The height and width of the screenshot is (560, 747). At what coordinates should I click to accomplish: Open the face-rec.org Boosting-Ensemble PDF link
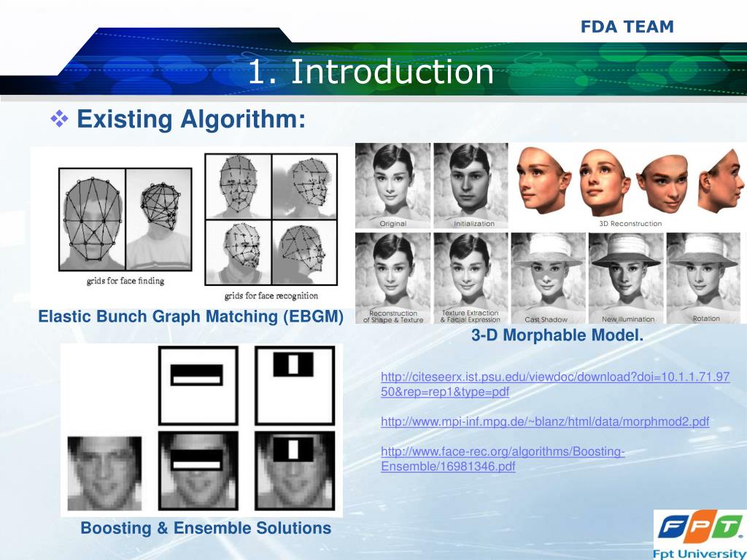[x=503, y=459]
